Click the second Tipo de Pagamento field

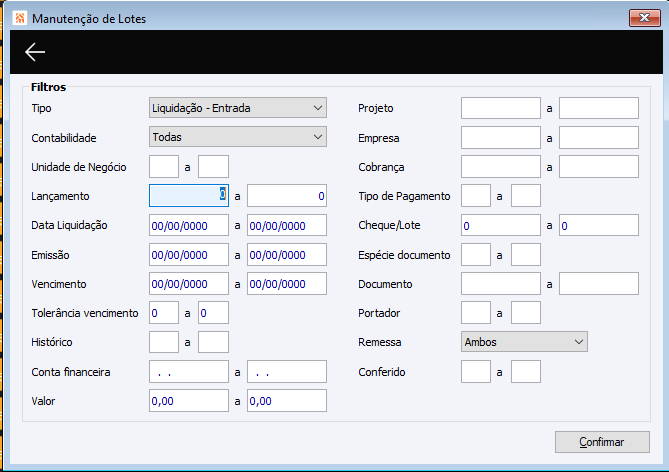(x=526, y=195)
